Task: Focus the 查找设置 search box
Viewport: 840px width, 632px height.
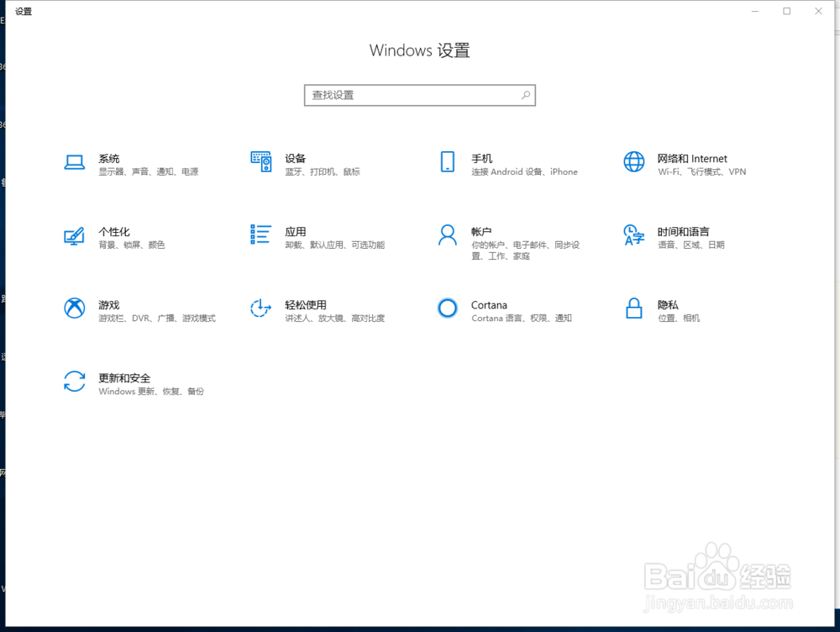Action: pyautogui.click(x=420, y=96)
